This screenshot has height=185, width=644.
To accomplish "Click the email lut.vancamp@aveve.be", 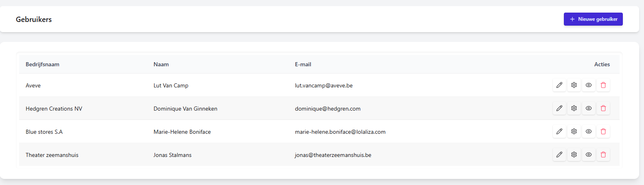I will point(324,85).
